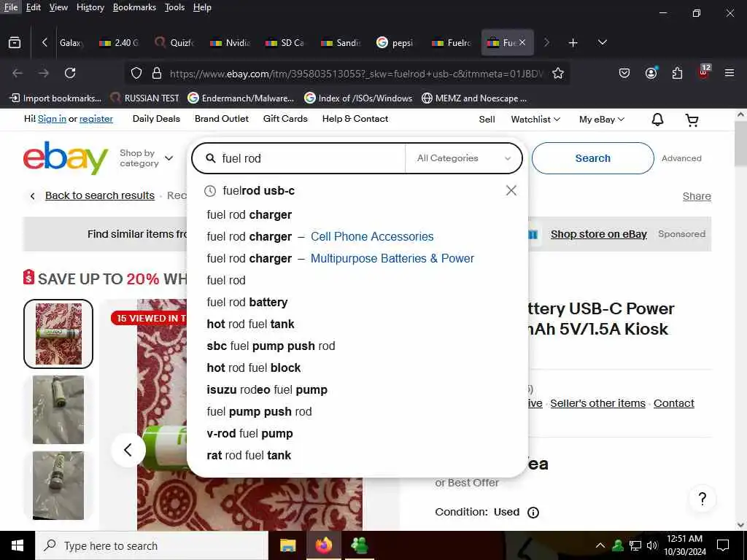Select the second product thumbnail
Viewport: 747px width, 560px height.
(x=58, y=410)
